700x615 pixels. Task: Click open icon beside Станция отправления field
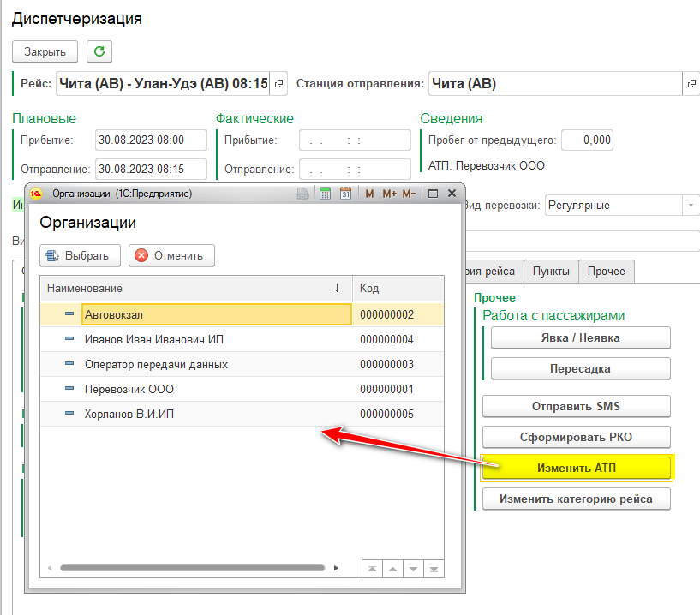(x=691, y=84)
